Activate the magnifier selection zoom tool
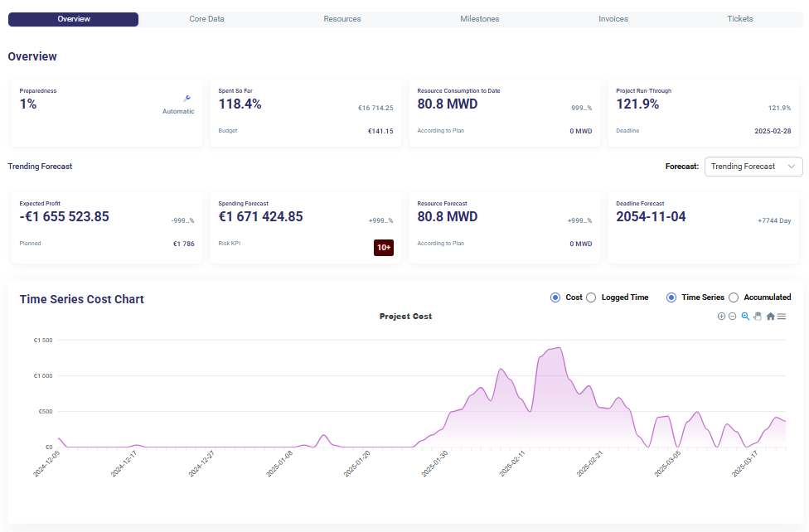This screenshot has width=809, height=532. 745,317
